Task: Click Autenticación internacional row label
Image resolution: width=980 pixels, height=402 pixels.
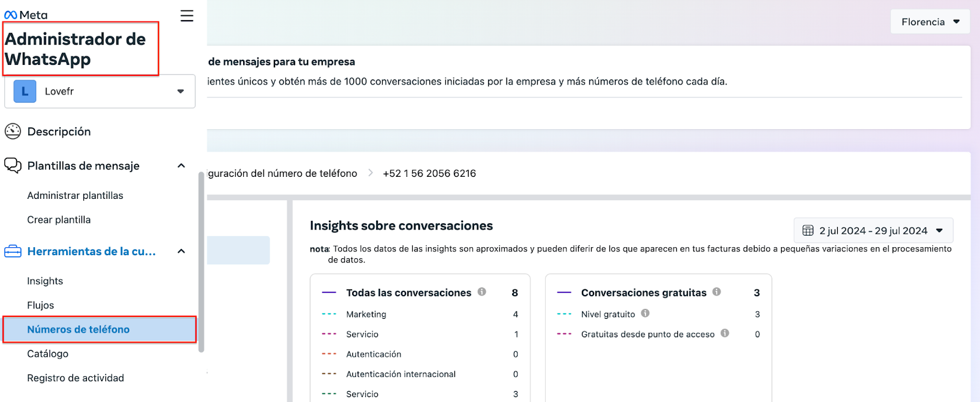Action: (401, 374)
